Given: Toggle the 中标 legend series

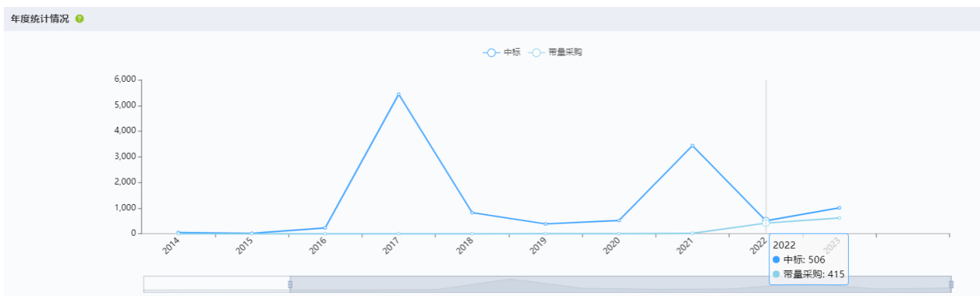Looking at the screenshot, I should coord(501,53).
